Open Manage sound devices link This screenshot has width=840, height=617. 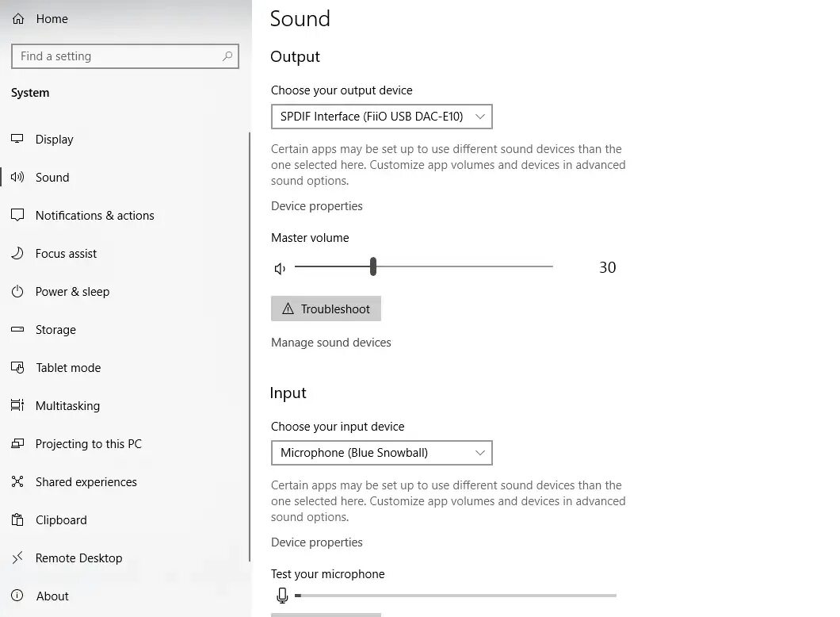pos(330,343)
